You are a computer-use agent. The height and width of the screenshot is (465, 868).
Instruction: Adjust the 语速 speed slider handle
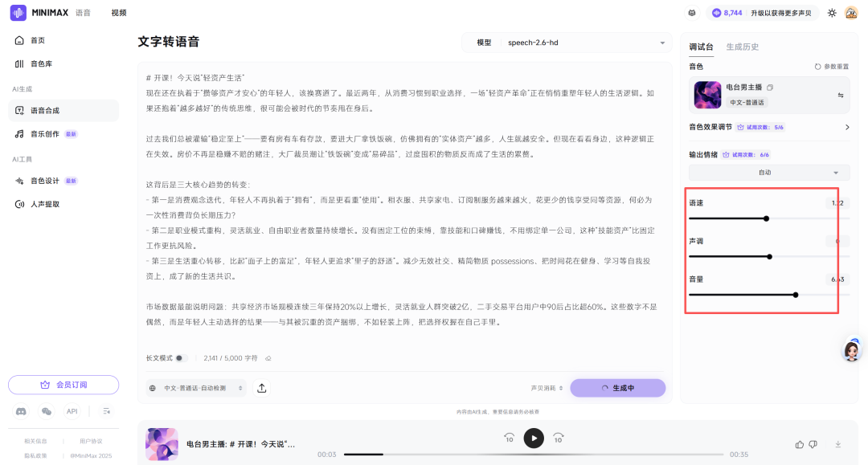coord(766,218)
